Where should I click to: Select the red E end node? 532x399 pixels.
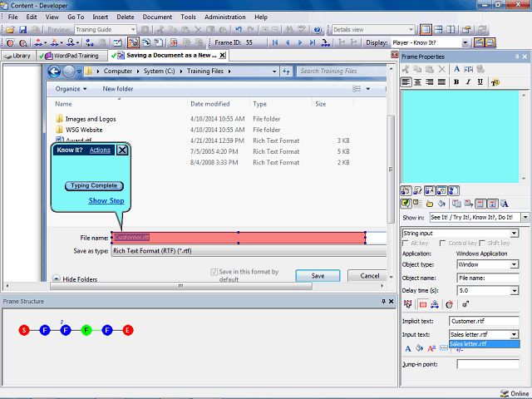coord(128,330)
